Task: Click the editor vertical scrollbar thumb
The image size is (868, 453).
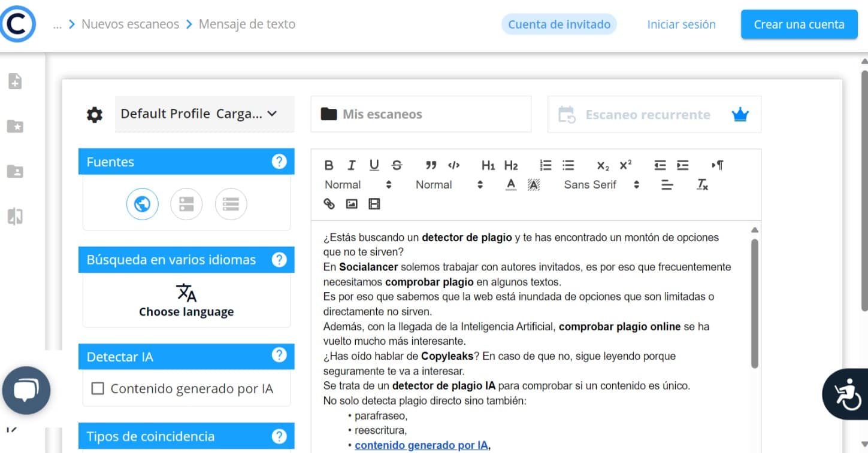Action: coord(755,303)
